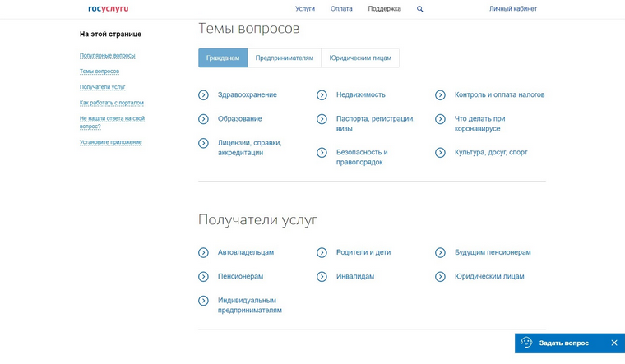Viewport: 625px width, 364px height.
Task: Open Паспорта, регистрации, визы topic
Action: 376,123
